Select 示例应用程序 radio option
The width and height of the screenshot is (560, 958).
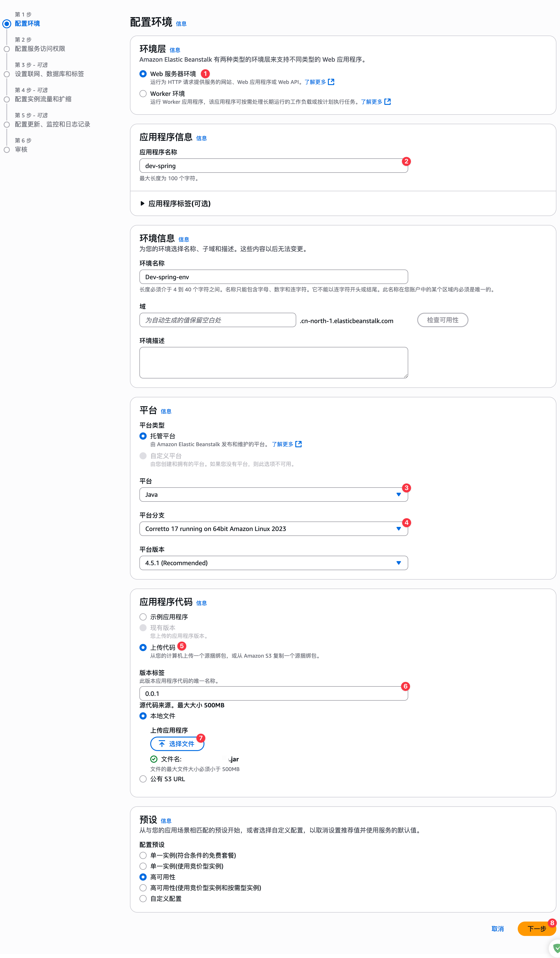pos(143,617)
